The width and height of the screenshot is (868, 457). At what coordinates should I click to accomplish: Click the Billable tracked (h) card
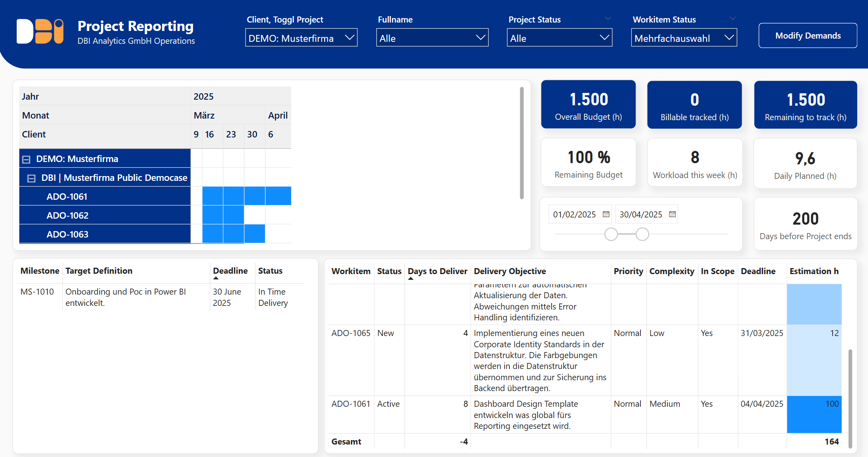point(694,105)
